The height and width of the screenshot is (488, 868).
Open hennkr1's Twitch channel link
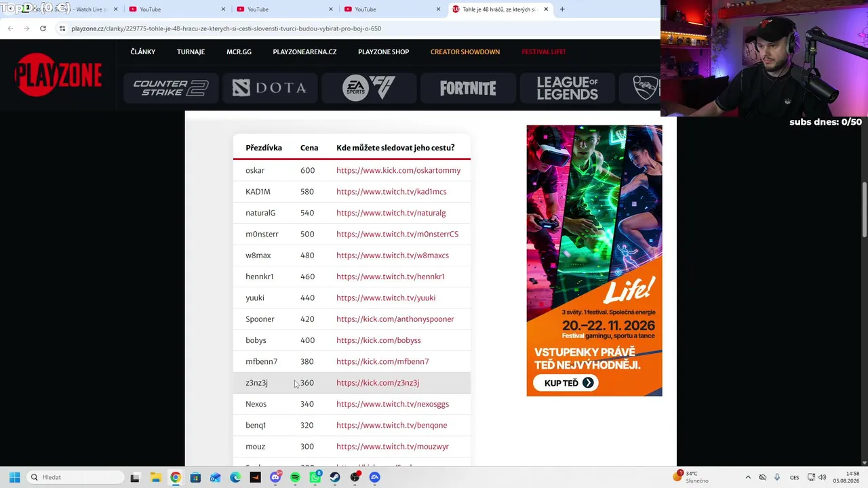click(x=391, y=277)
